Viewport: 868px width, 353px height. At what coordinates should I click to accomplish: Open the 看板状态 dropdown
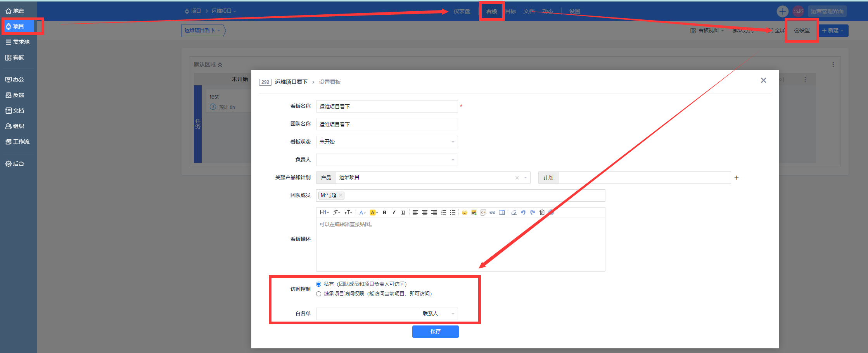(387, 142)
